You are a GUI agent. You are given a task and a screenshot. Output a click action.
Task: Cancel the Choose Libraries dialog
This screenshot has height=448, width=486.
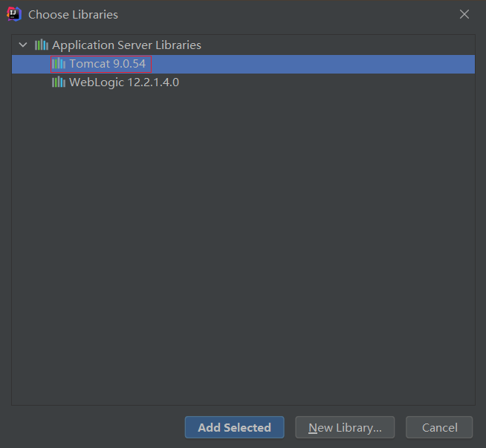pyautogui.click(x=439, y=427)
